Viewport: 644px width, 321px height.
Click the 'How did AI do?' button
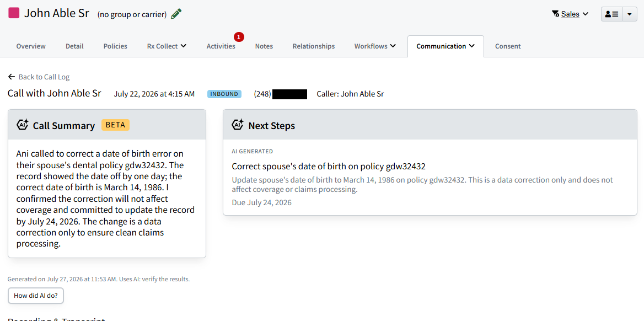pyautogui.click(x=36, y=296)
